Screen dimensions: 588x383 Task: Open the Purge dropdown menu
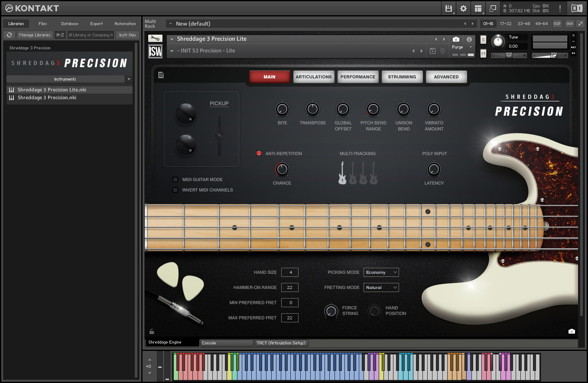[x=462, y=47]
